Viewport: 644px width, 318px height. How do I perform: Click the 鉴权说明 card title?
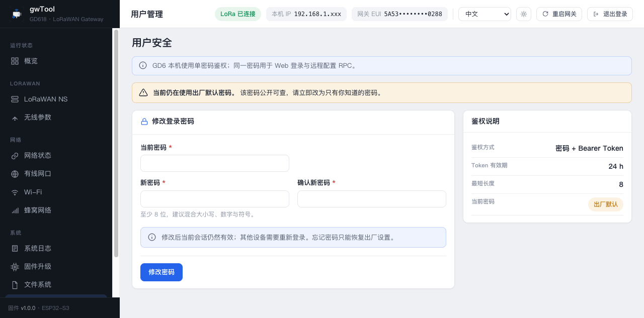[x=486, y=121]
